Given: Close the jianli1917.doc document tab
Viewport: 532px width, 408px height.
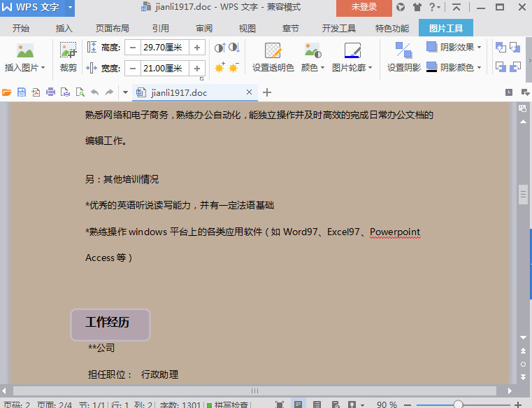Looking at the screenshot, I should [x=249, y=92].
